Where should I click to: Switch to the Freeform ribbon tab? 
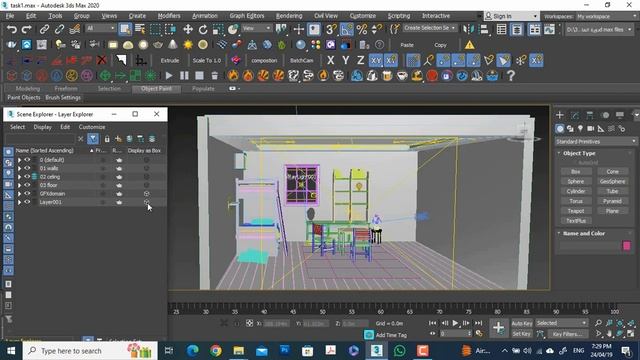66,89
